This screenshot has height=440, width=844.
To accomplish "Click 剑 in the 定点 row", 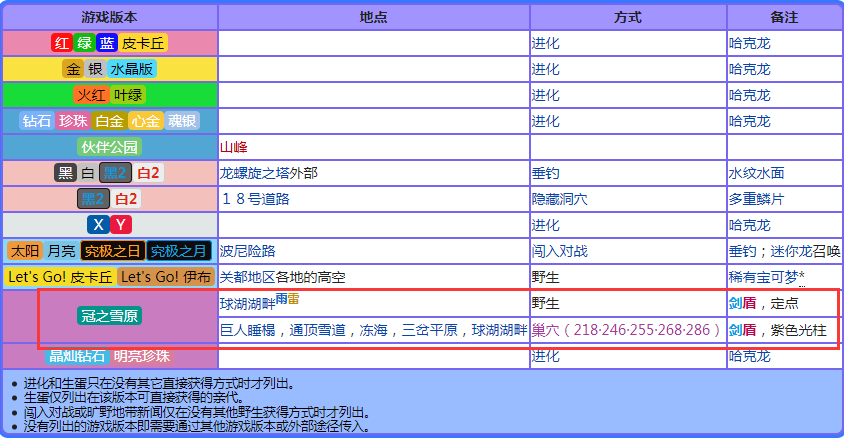I will pos(736,303).
